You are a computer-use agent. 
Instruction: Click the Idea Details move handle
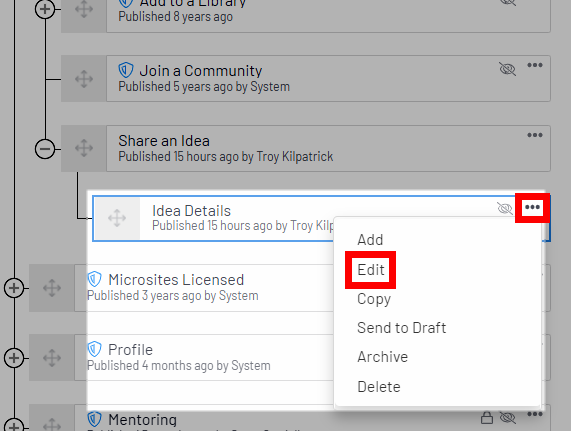pos(117,218)
